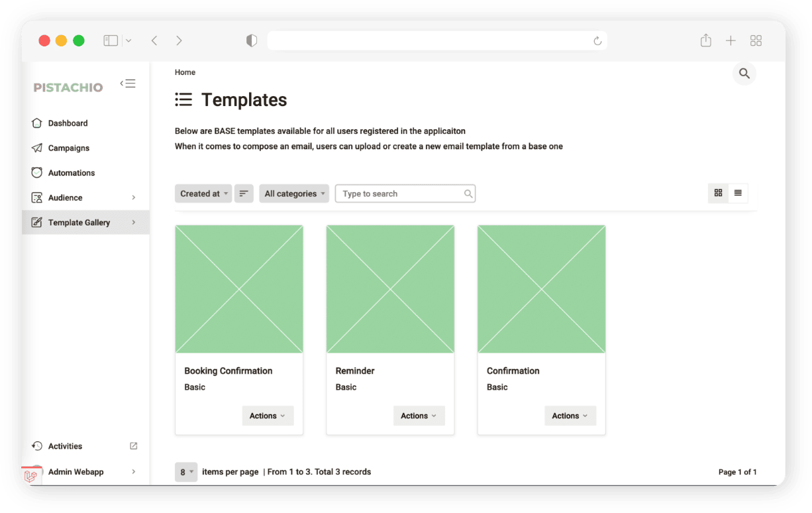Change the items per page dropdown

pos(186,472)
